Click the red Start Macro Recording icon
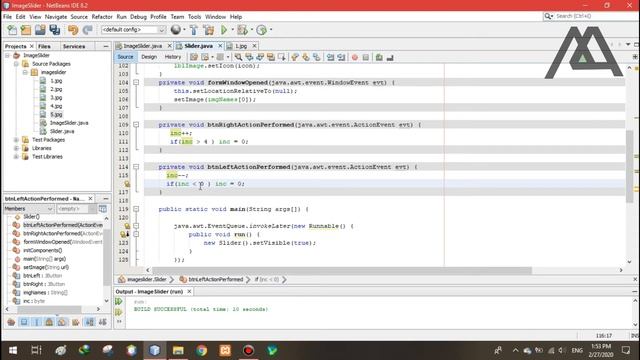Viewport: 640px width, 360px height. 355,58
